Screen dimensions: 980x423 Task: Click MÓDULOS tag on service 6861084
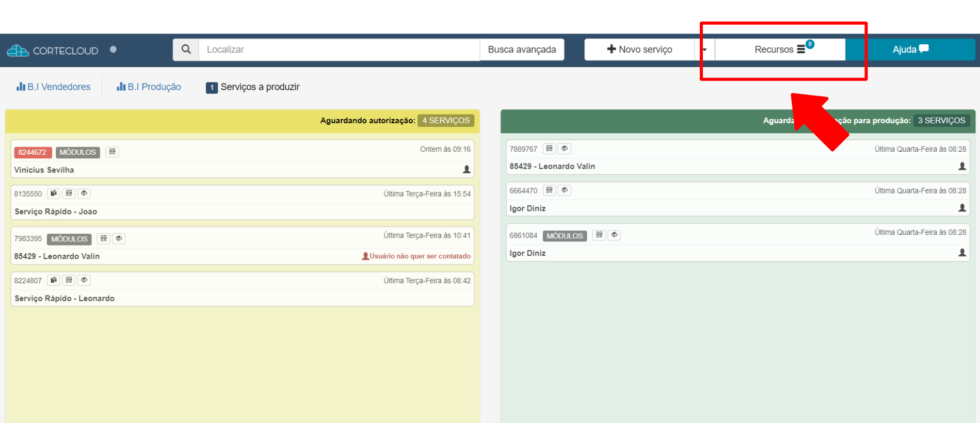(x=565, y=236)
